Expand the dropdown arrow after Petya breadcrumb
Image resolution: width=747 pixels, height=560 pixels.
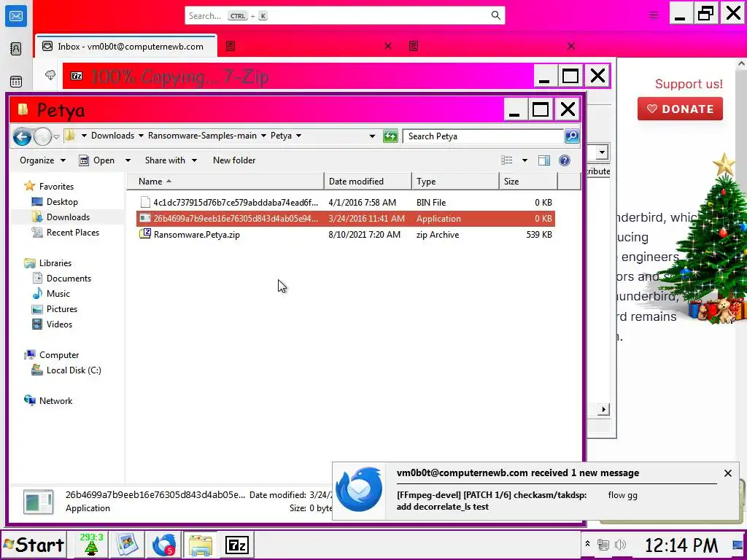[x=298, y=136]
